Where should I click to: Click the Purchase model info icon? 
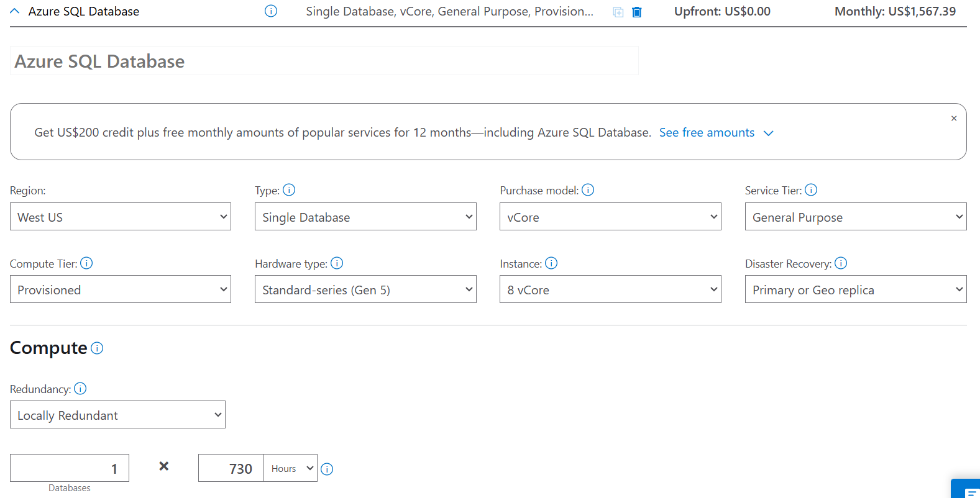588,190
